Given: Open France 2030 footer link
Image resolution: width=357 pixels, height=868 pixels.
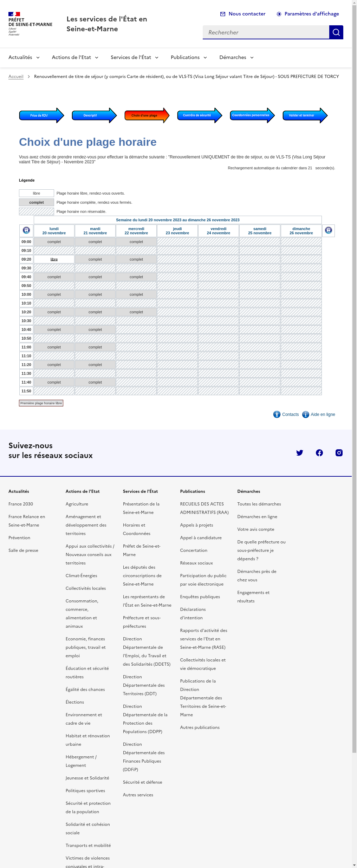Looking at the screenshot, I should [x=21, y=504].
